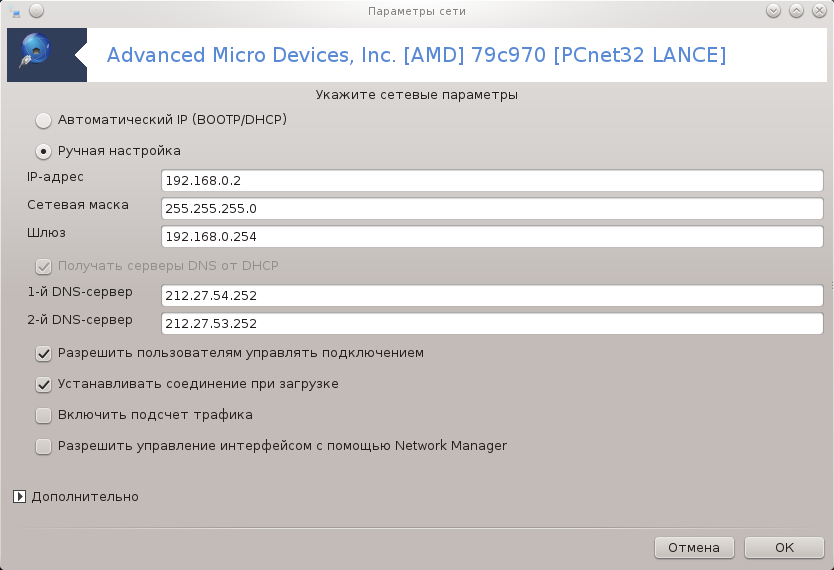The image size is (834, 570).
Task: Click the window menu icon in title bar
Action: coord(14,11)
